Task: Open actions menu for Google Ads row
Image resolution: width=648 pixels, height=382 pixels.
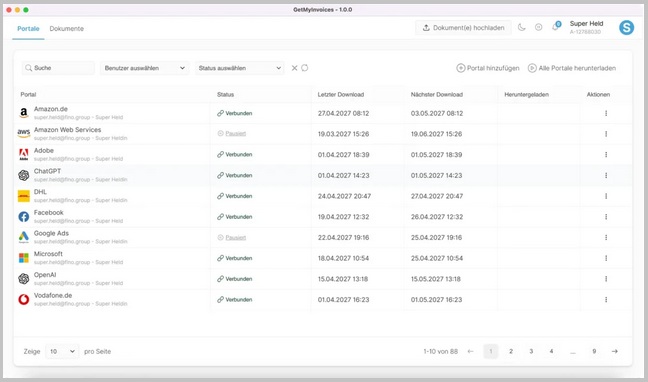Action: click(x=606, y=237)
